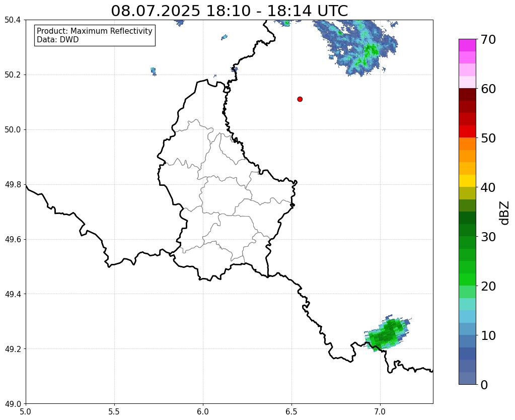Click the latitude axis label 49.0
The width and height of the screenshot is (515, 420).
click(13, 403)
